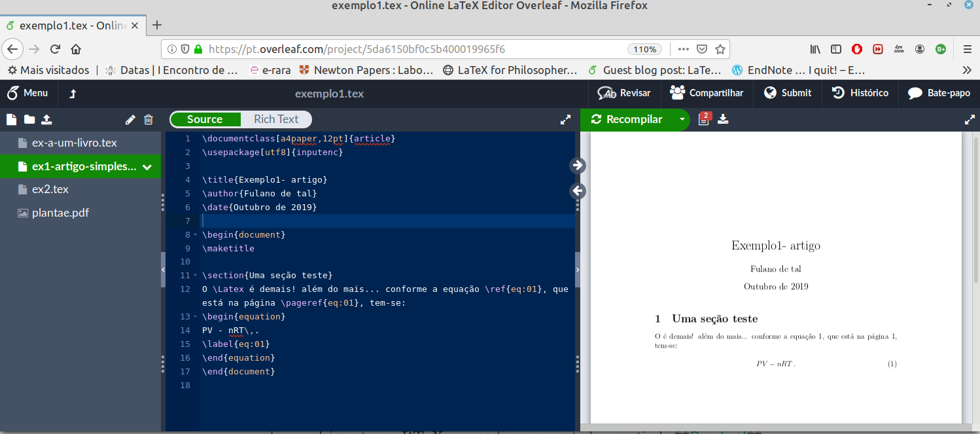980x434 pixels.
Task: Open the Firefox hamburger menu
Action: (968, 49)
